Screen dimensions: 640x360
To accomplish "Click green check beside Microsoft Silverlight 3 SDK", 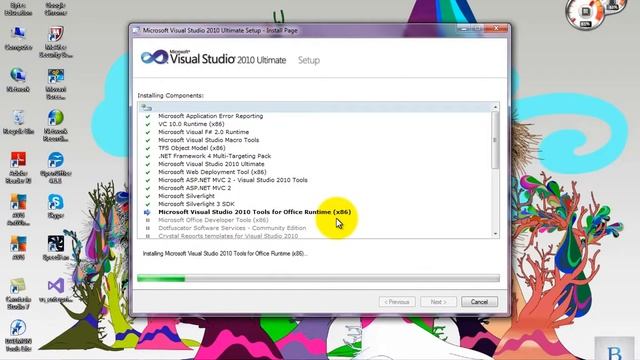I will click(148, 204).
